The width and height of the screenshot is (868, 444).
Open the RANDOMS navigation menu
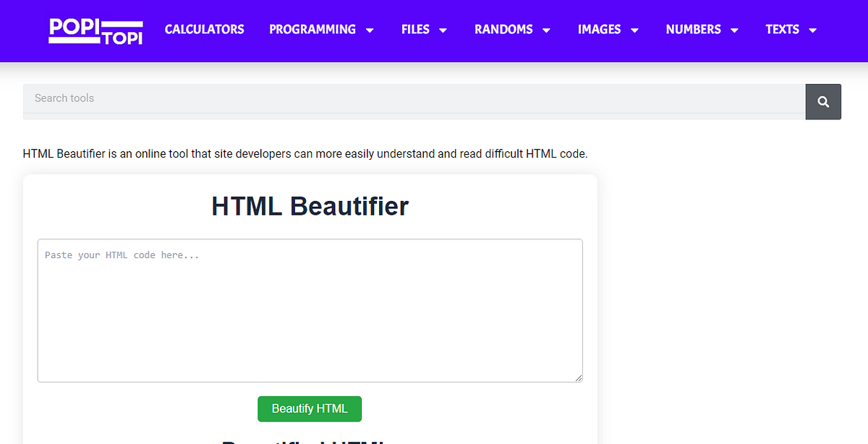pyautogui.click(x=502, y=30)
